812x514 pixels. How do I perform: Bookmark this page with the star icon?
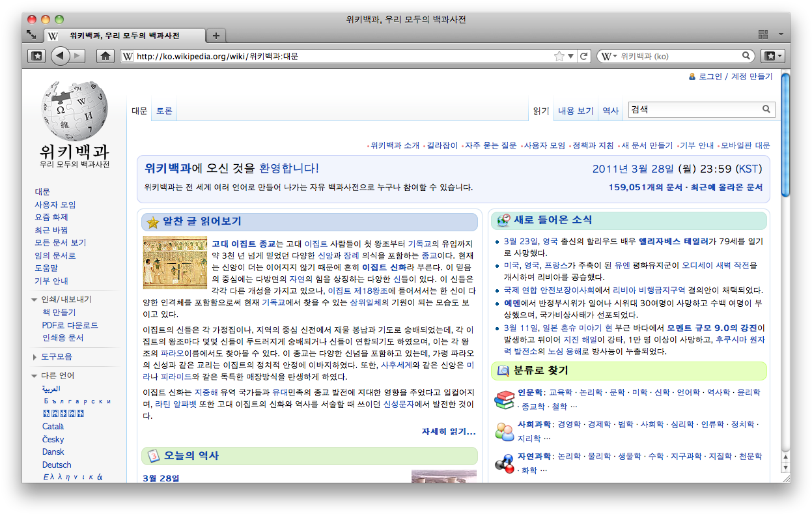(559, 56)
